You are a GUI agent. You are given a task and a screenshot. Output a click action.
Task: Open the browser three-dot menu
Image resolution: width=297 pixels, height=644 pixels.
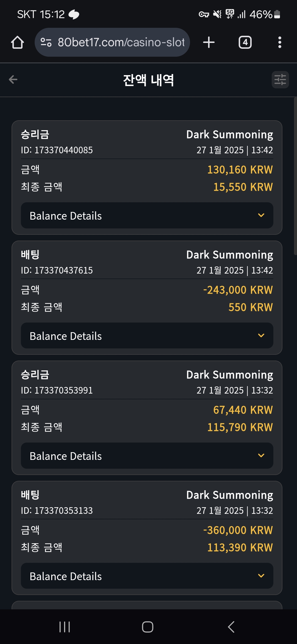coord(280,42)
